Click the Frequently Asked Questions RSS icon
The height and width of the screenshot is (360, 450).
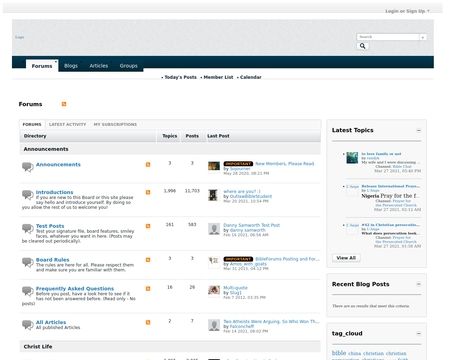tap(148, 289)
